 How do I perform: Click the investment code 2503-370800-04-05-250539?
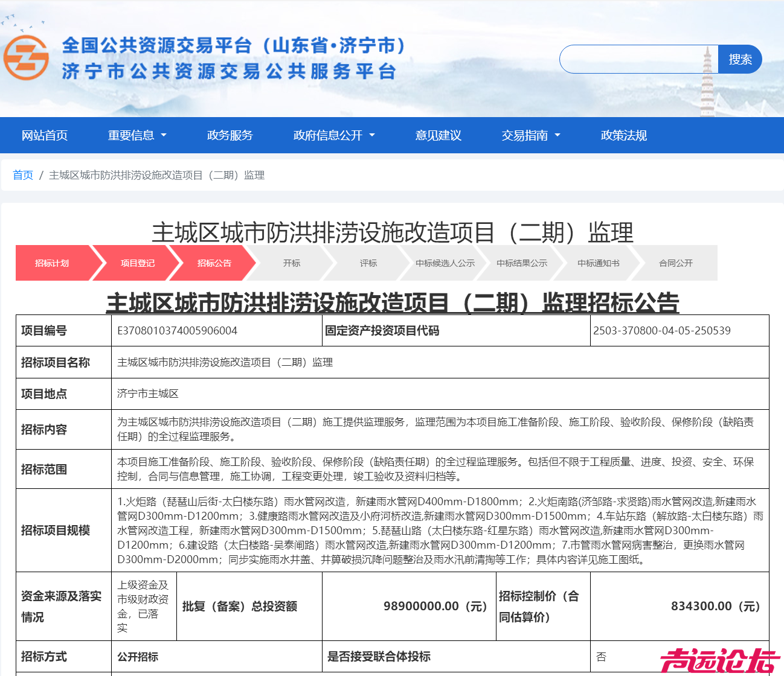pyautogui.click(x=662, y=331)
